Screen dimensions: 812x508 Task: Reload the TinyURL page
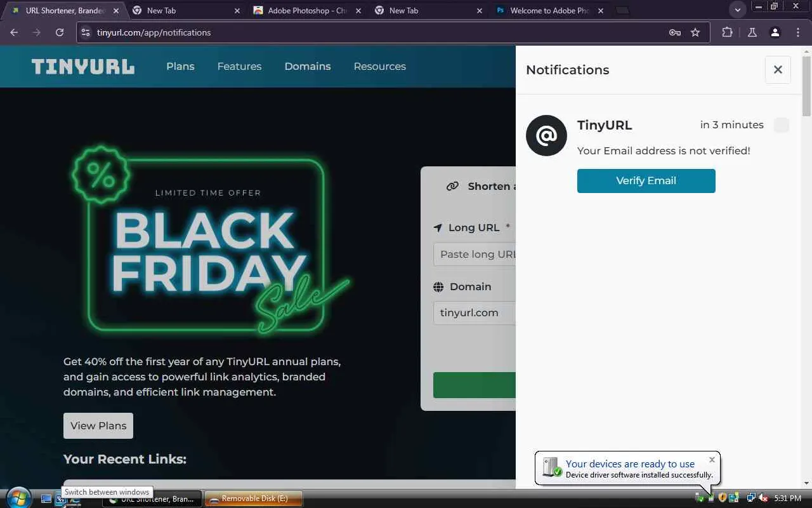(x=60, y=32)
